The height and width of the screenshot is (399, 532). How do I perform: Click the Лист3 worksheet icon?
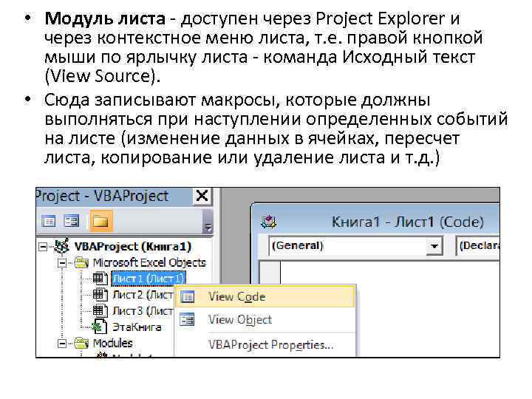click(x=100, y=310)
